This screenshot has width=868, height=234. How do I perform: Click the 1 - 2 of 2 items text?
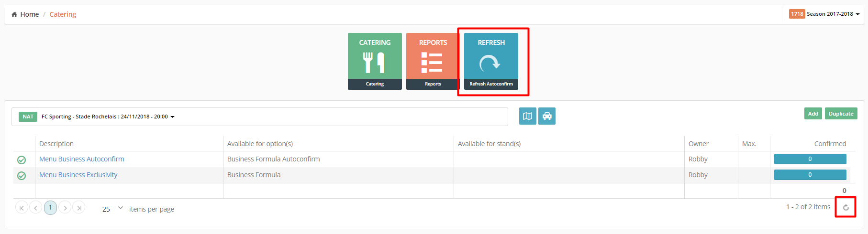point(808,207)
